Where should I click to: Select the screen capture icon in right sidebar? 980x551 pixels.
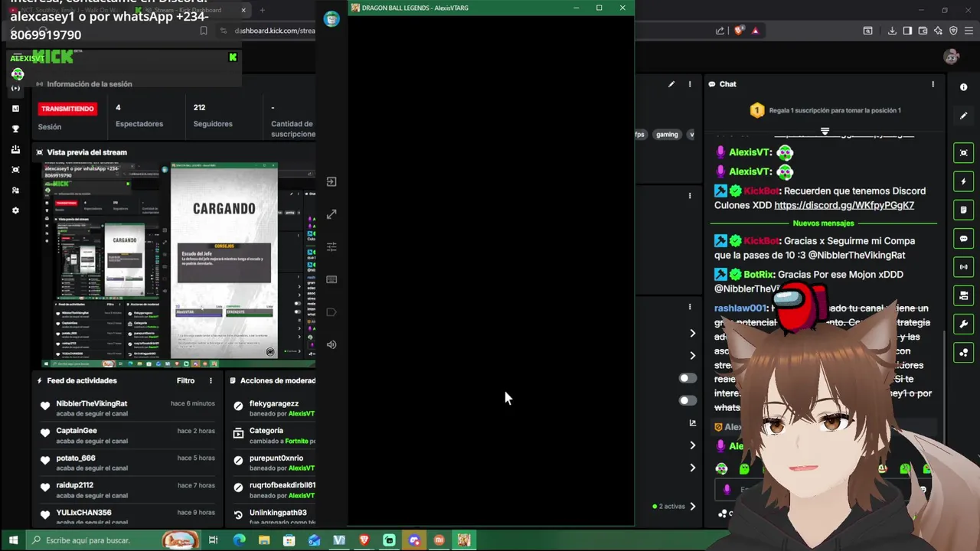(963, 153)
